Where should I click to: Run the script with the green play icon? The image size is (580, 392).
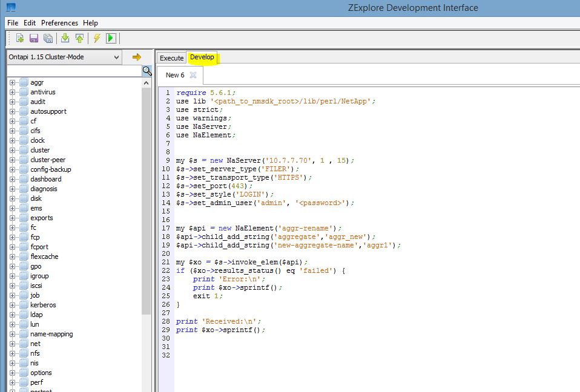click(x=111, y=38)
